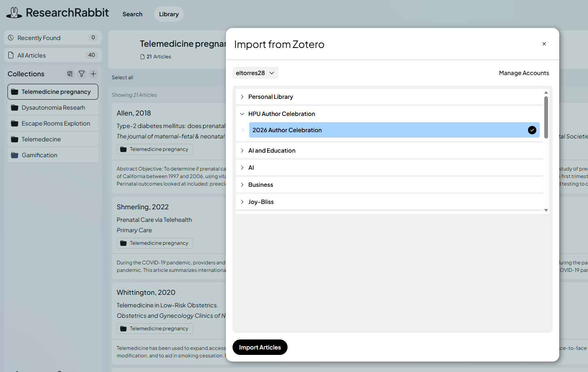Click Telemedicine pregnancy tag on Whittington 2020
The height and width of the screenshot is (372, 588).
(x=155, y=329)
